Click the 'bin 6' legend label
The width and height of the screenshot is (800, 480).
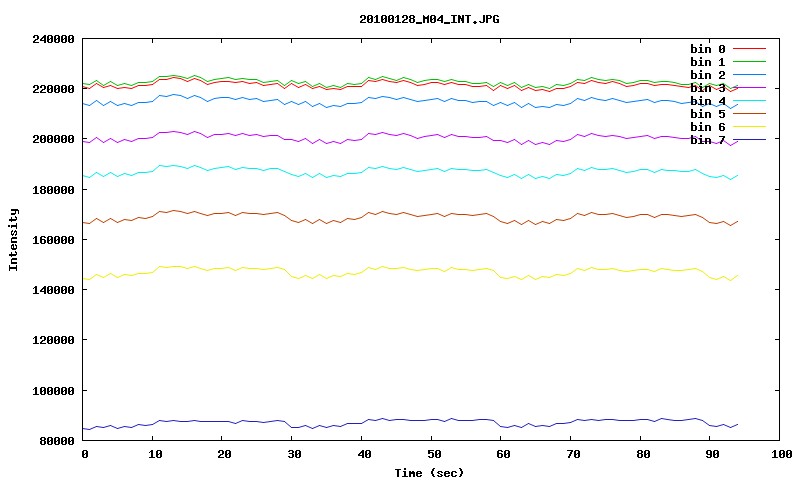[708, 127]
